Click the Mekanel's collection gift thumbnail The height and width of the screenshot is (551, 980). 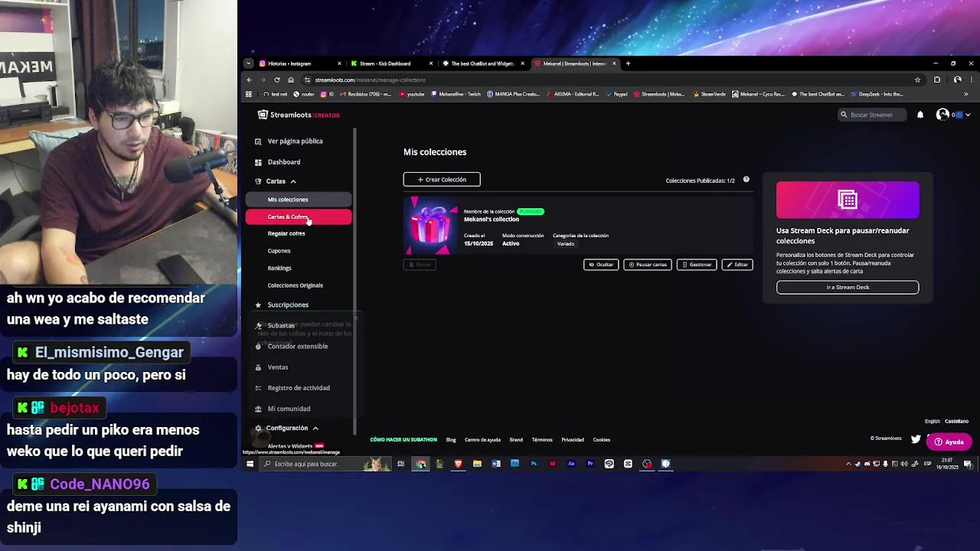(430, 226)
